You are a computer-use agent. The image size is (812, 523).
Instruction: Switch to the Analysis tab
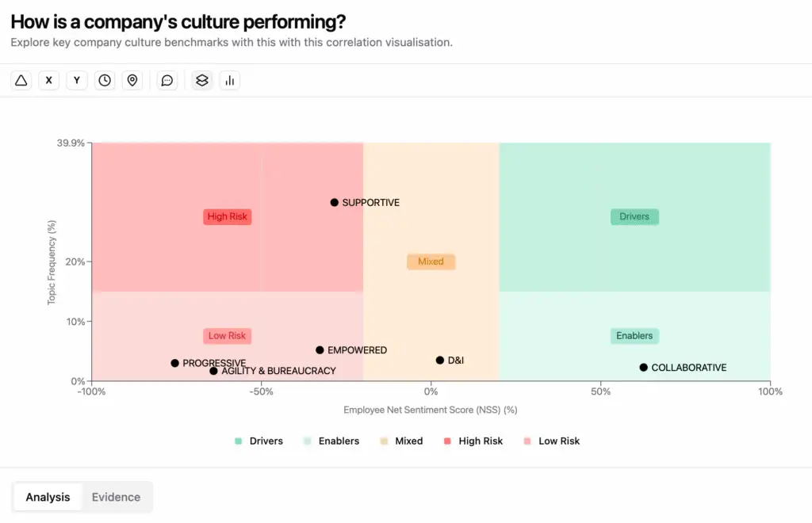point(48,497)
